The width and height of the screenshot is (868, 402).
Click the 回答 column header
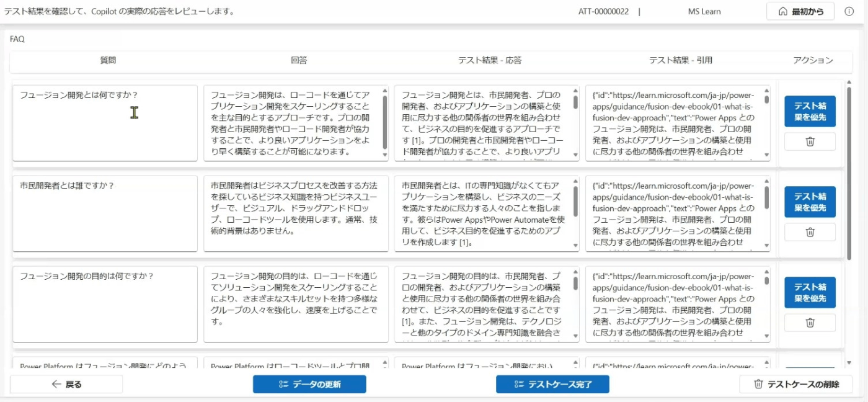[299, 60]
